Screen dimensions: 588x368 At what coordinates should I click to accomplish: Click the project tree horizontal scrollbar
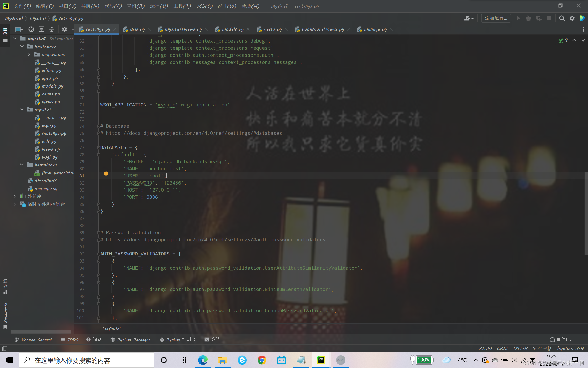coord(41,332)
